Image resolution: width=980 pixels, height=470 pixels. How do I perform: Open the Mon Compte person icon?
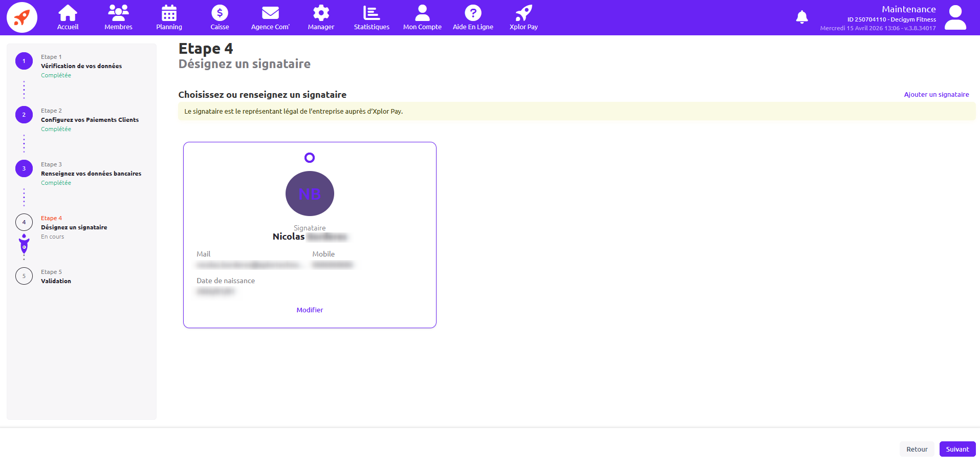[x=422, y=13]
